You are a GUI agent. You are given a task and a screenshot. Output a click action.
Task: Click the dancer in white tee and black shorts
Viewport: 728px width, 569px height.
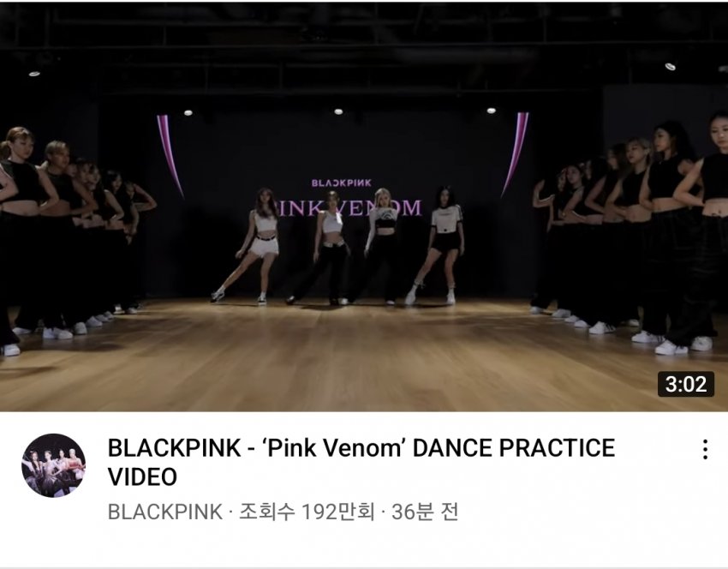[437, 246]
